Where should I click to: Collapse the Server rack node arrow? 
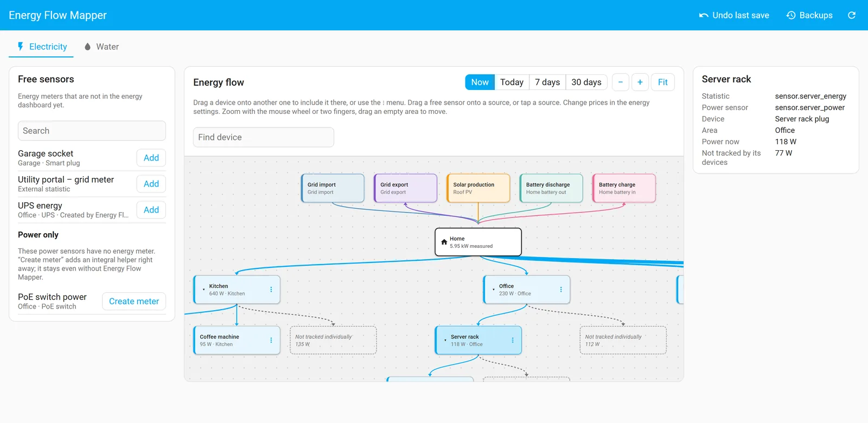pos(445,340)
